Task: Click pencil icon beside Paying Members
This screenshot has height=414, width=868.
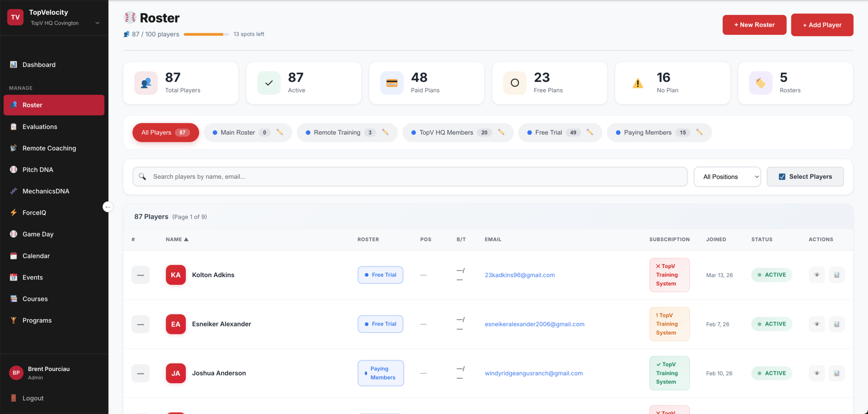Action: point(699,132)
